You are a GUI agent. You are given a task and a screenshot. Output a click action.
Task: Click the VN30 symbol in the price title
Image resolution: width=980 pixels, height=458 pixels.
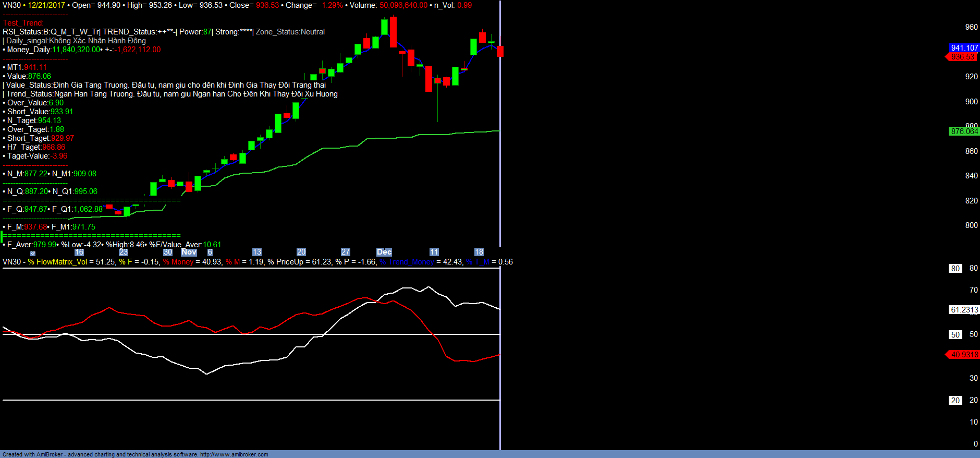click(x=11, y=5)
